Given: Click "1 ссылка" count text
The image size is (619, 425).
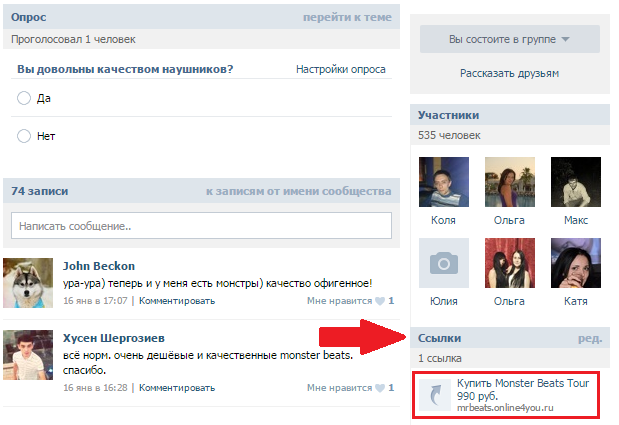Looking at the screenshot, I should tap(440, 358).
